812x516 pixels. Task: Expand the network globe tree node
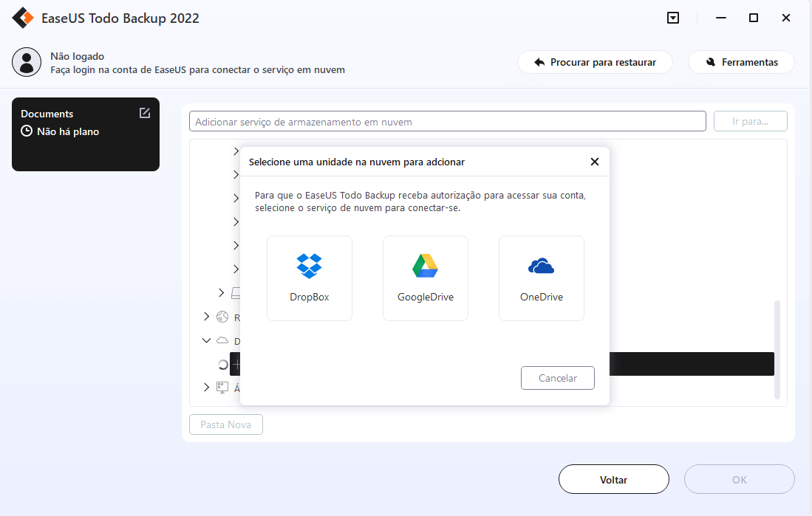(x=206, y=316)
